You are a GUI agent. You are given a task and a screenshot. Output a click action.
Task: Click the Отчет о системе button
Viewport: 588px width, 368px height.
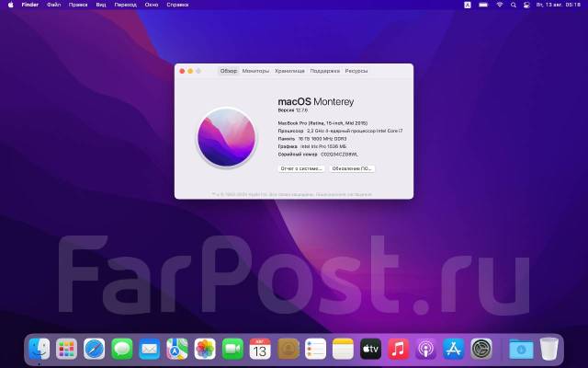pos(301,168)
